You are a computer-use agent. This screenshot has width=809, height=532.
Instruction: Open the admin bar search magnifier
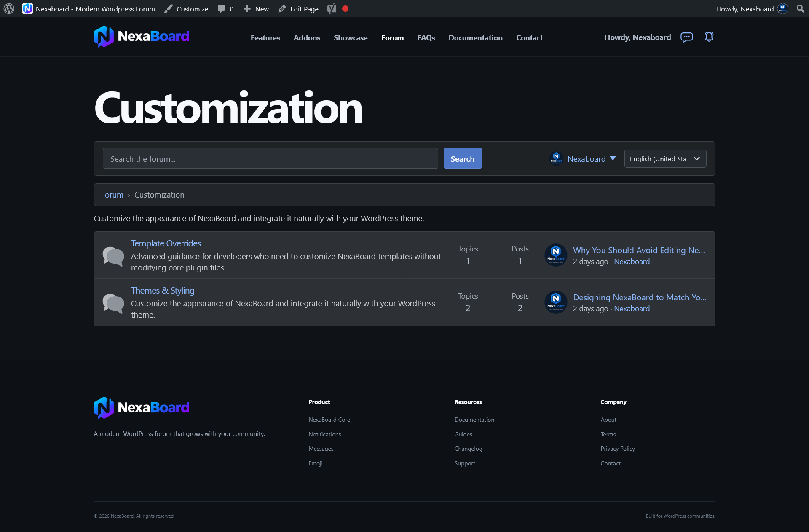click(800, 8)
